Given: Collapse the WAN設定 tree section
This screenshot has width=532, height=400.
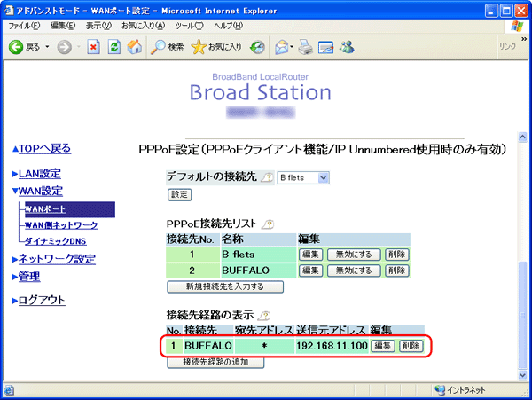Looking at the screenshot, I should [x=14, y=191].
